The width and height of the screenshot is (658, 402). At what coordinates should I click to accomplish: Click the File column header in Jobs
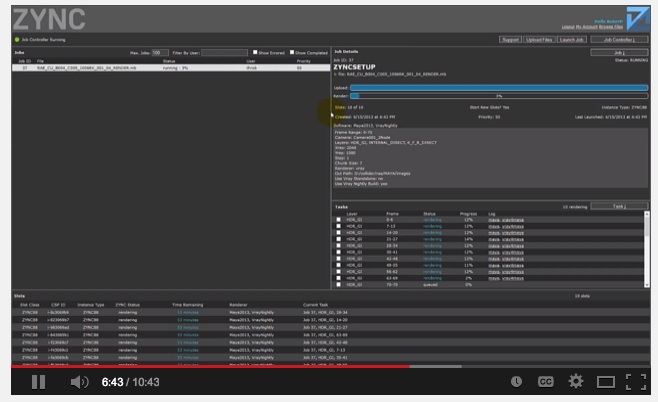tap(40, 61)
